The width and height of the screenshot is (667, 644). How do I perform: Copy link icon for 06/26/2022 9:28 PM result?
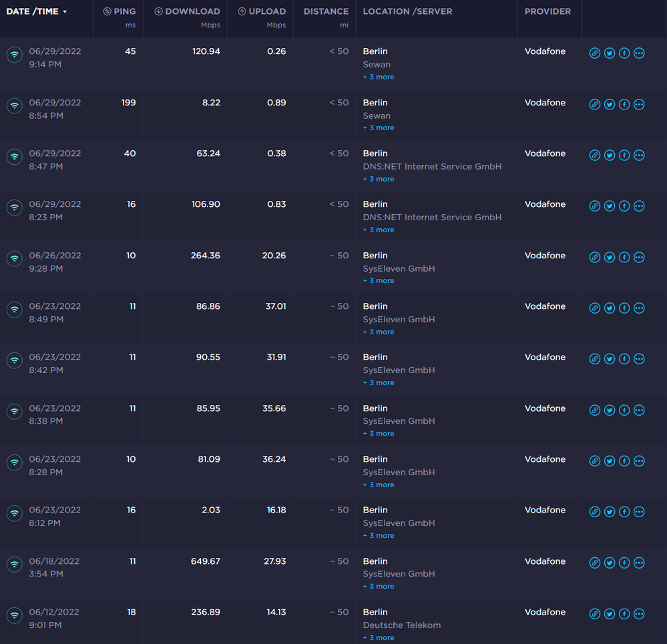point(595,257)
